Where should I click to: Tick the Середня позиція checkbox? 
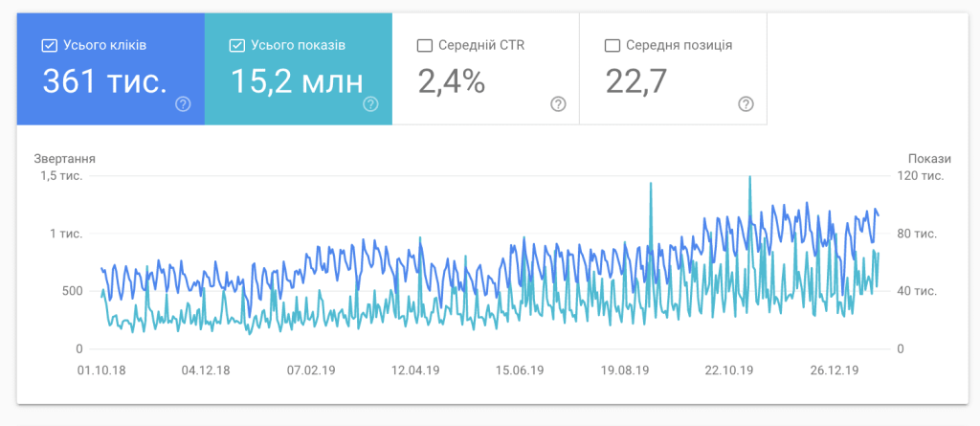click(612, 45)
